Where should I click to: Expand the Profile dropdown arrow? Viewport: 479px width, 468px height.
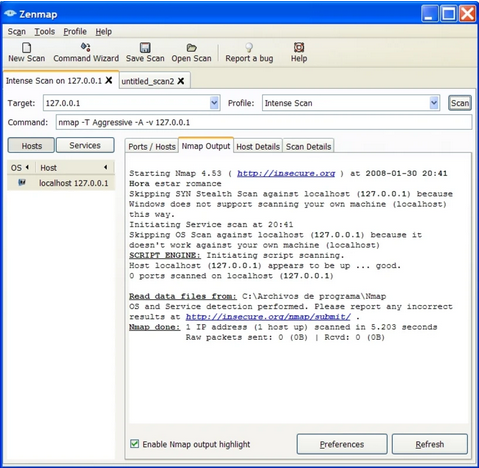pyautogui.click(x=434, y=103)
